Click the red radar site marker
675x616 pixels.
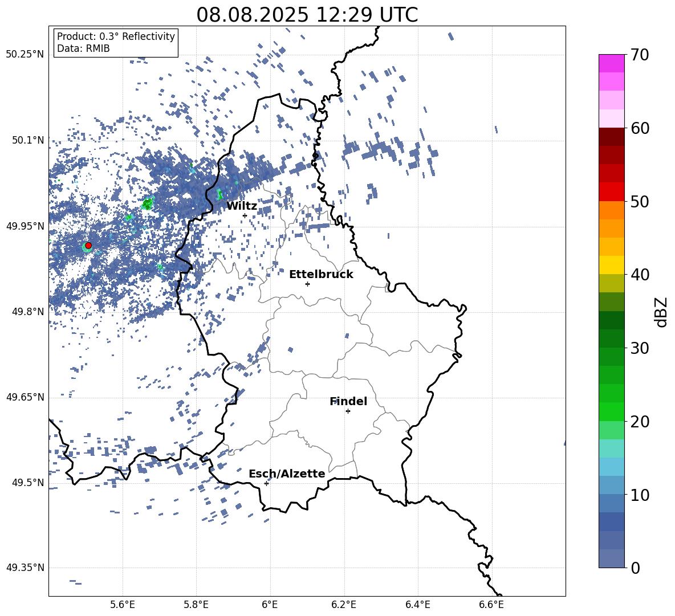[x=88, y=246]
